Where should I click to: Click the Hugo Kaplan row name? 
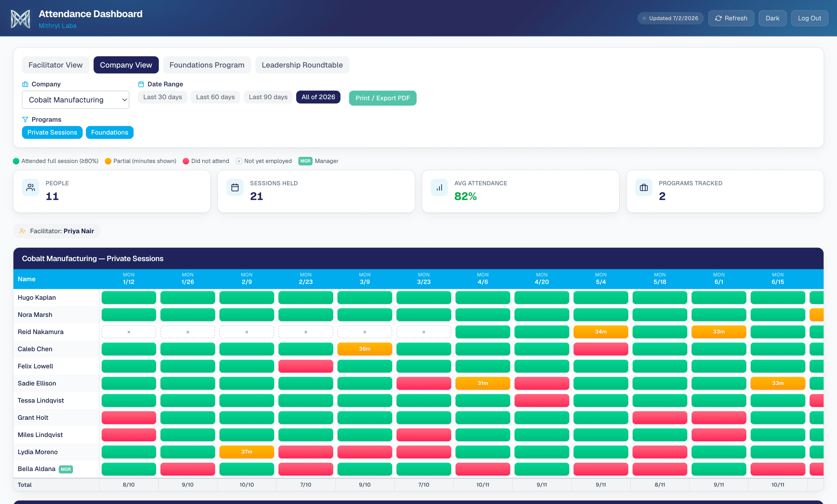(37, 298)
